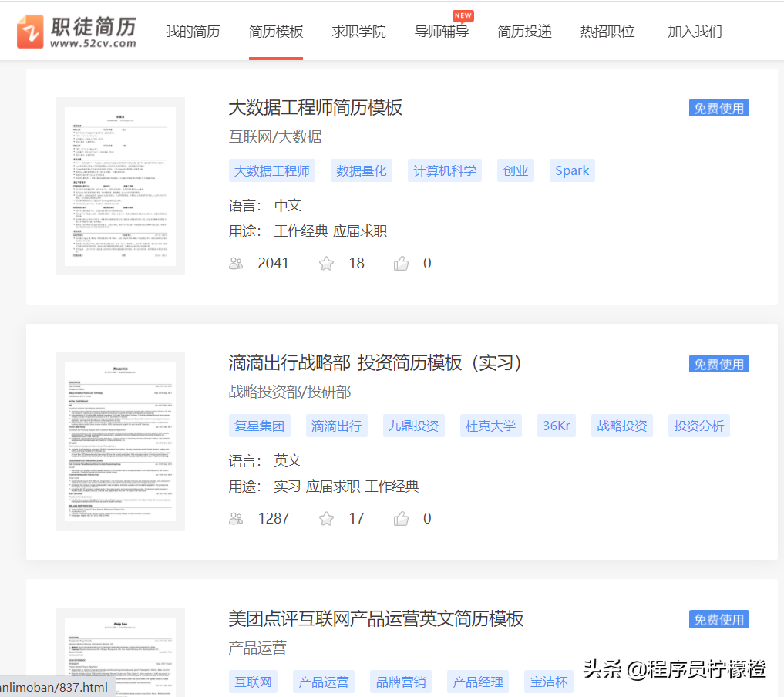The width and height of the screenshot is (784, 697).
Task: Click 免费使用 on the 美团点评 template
Action: click(718, 618)
